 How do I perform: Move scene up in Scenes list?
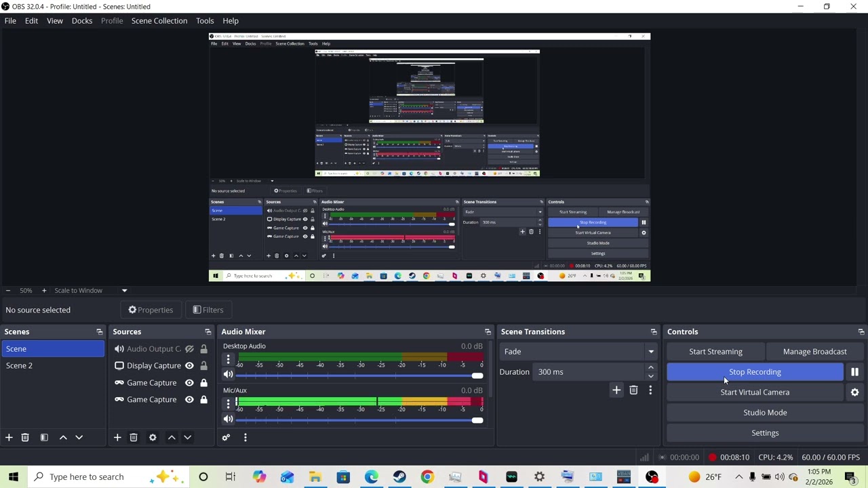coord(63,438)
